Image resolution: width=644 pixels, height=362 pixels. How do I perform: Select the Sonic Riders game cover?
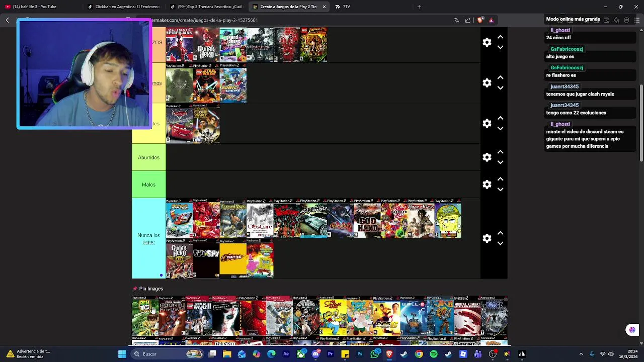pos(233,83)
